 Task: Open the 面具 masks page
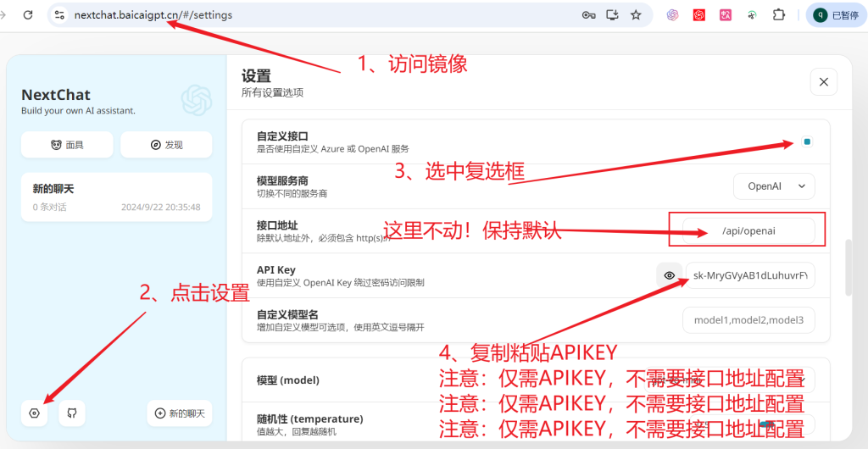coord(67,145)
